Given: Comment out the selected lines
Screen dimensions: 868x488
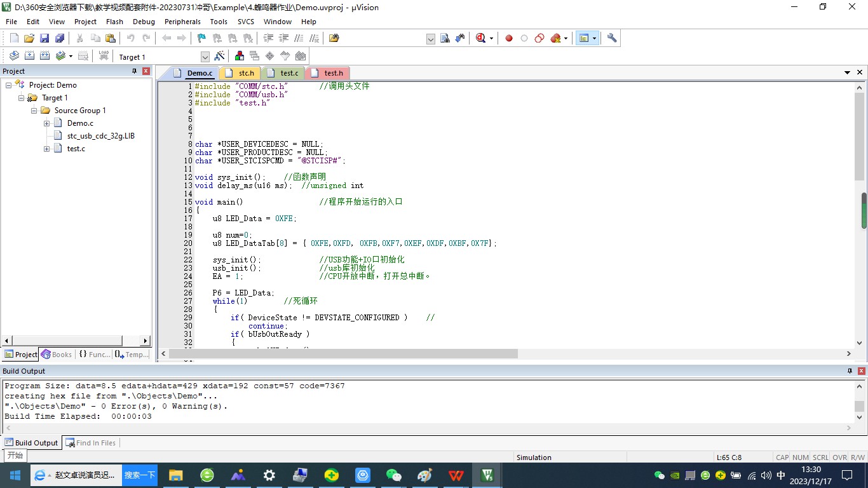Looking at the screenshot, I should [299, 38].
